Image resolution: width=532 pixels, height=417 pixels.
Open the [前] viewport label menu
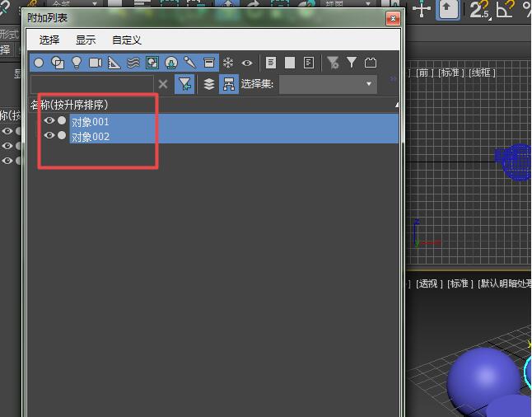click(423, 73)
